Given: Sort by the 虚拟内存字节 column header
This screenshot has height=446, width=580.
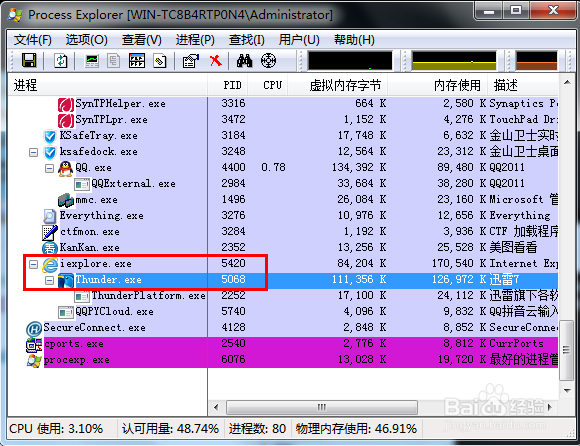Looking at the screenshot, I should (338, 85).
